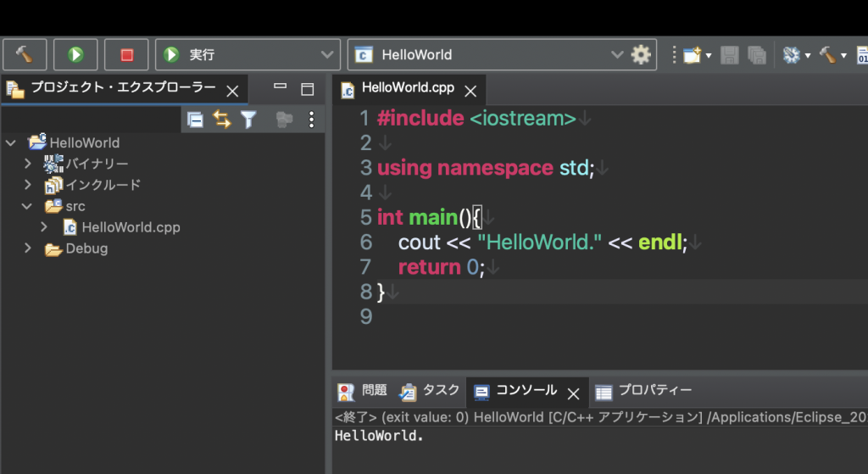Open Project Explorer view menu (three dots)
This screenshot has height=474, width=868.
click(x=311, y=120)
